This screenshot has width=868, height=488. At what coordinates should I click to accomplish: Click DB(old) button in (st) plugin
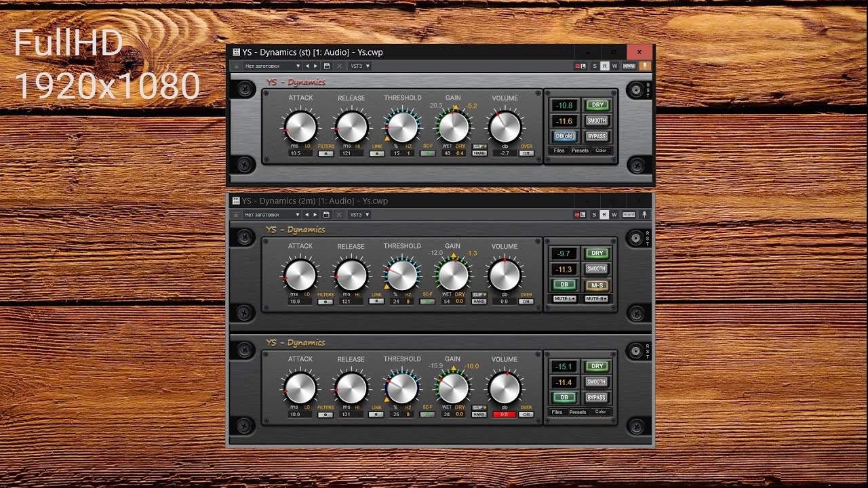coord(564,136)
